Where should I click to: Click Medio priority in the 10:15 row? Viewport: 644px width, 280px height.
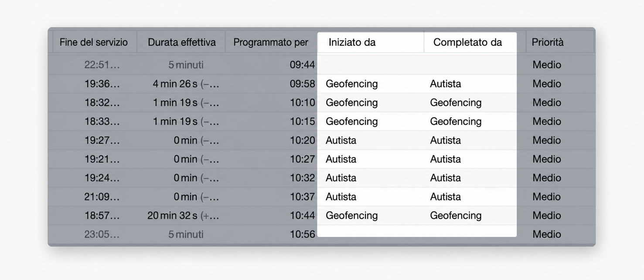pos(547,121)
